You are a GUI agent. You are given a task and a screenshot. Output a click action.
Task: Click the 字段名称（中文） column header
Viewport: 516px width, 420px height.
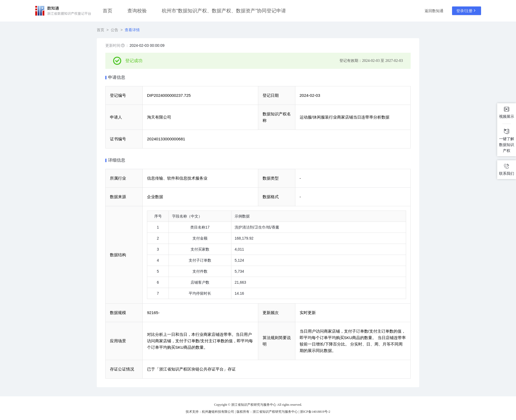pyautogui.click(x=200, y=216)
